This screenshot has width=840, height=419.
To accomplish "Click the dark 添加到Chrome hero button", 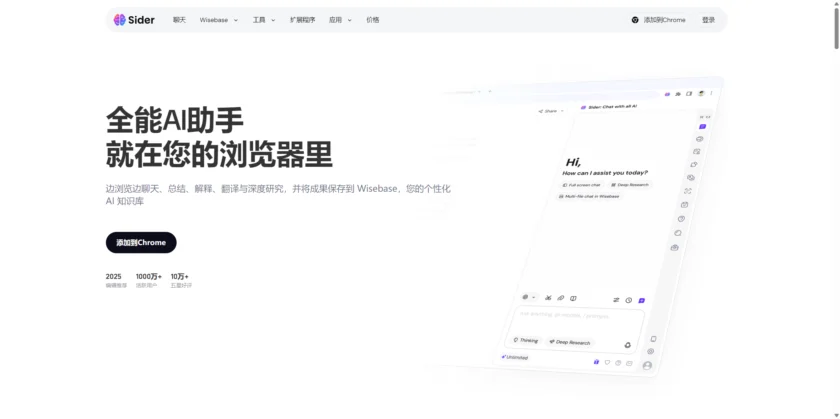I will click(141, 243).
